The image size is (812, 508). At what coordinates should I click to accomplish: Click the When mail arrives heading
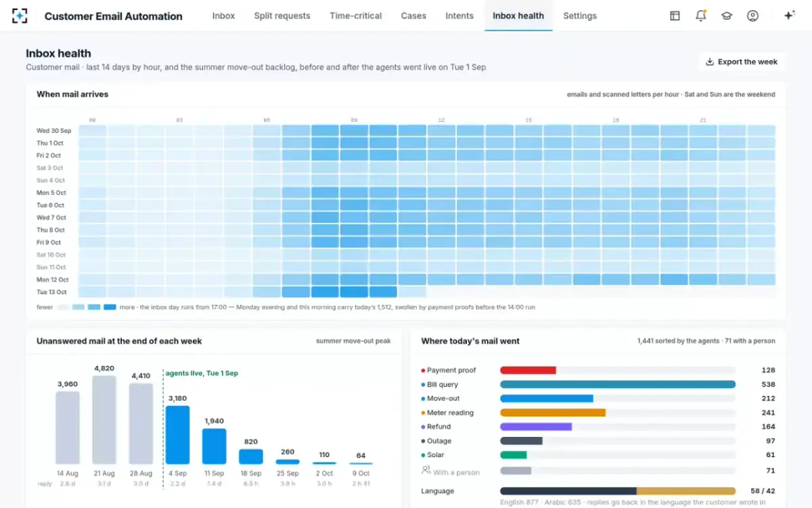coord(72,94)
